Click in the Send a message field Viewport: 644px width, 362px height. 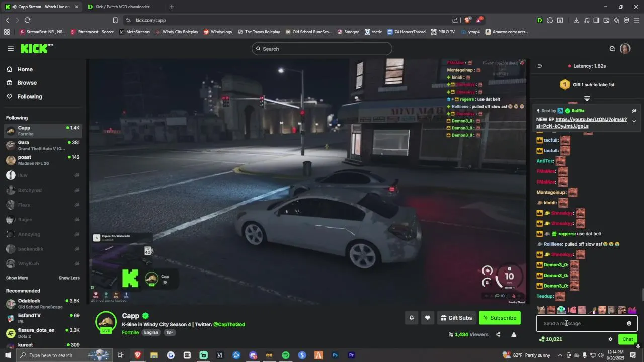pyautogui.click(x=587, y=323)
